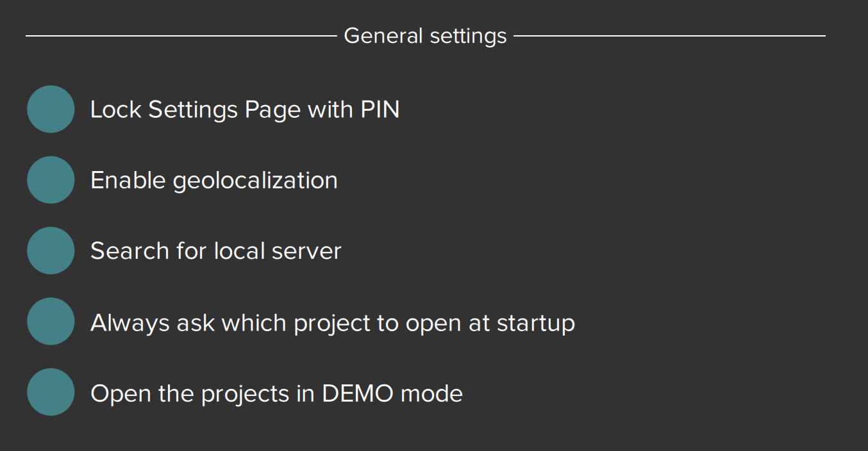Click the divider line right of General settings
Image resolution: width=868 pixels, height=451 pixels.
(669, 36)
